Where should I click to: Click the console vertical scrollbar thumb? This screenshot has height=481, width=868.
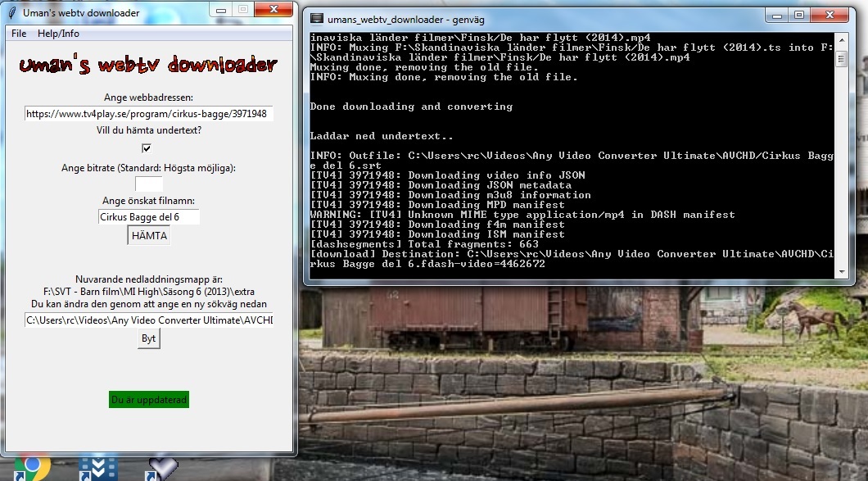point(842,59)
